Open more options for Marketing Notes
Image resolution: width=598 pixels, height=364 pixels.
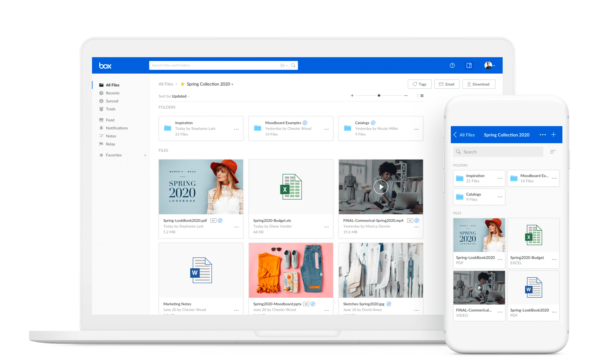tap(236, 310)
